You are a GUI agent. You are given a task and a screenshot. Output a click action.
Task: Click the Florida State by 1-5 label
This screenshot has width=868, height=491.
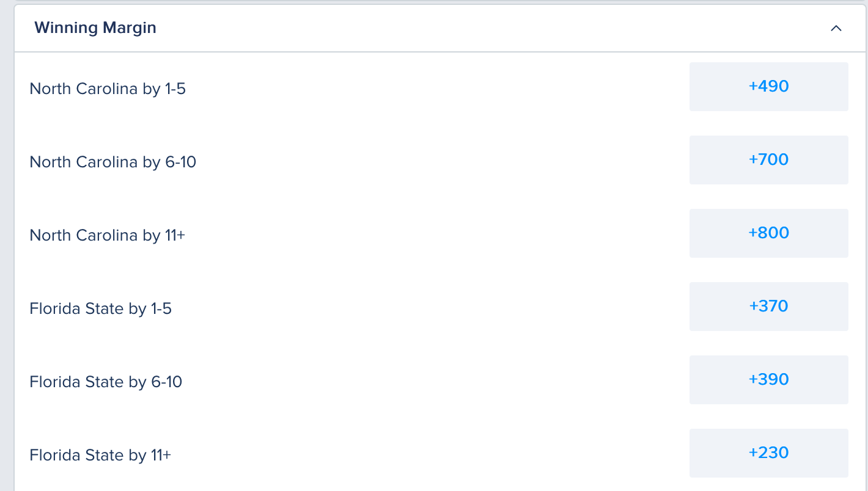101,309
